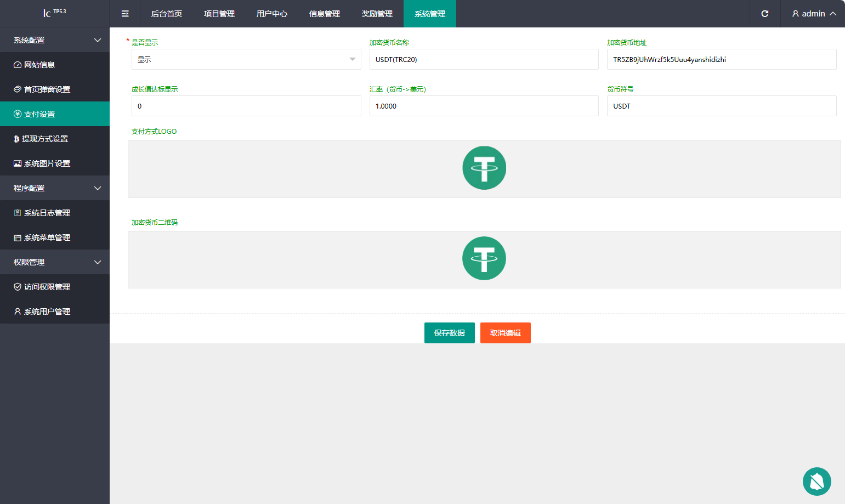The width and height of the screenshot is (845, 504).
Task: Click the 系统菜单管理 menu icon
Action: tap(18, 237)
